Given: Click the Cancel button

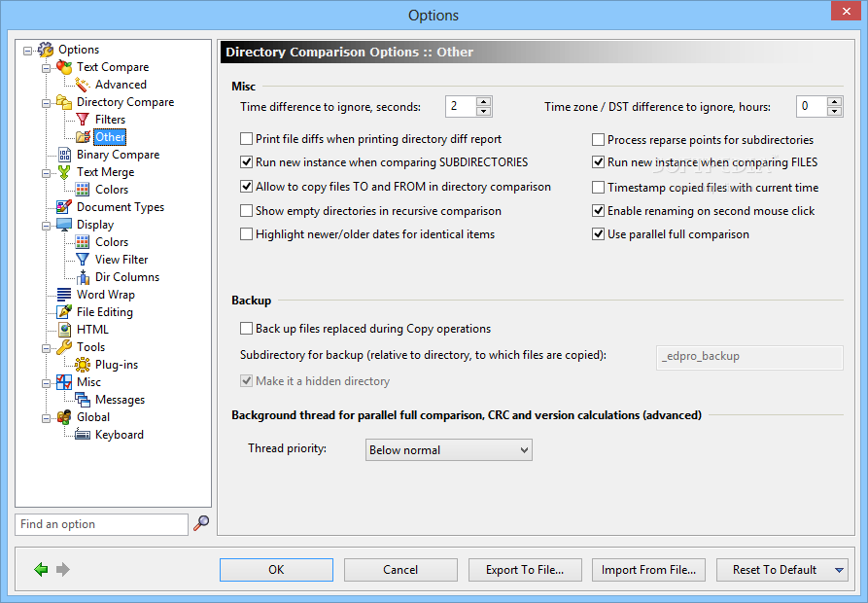Looking at the screenshot, I should pos(400,570).
